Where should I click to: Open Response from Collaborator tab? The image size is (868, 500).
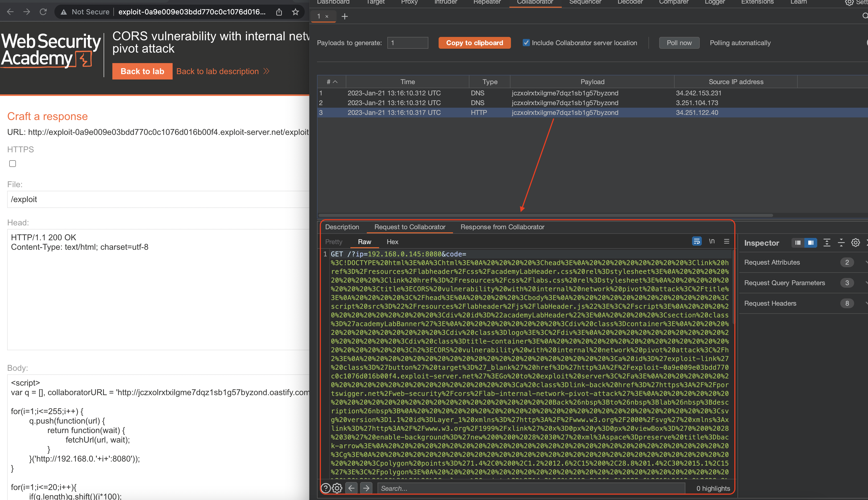[502, 227]
